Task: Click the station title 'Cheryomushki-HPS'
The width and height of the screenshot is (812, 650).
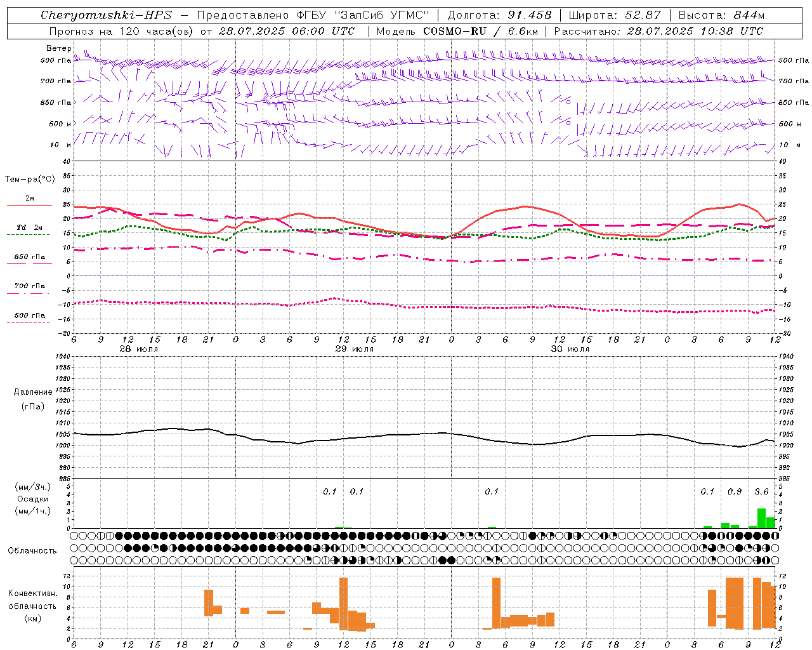Action: point(106,15)
